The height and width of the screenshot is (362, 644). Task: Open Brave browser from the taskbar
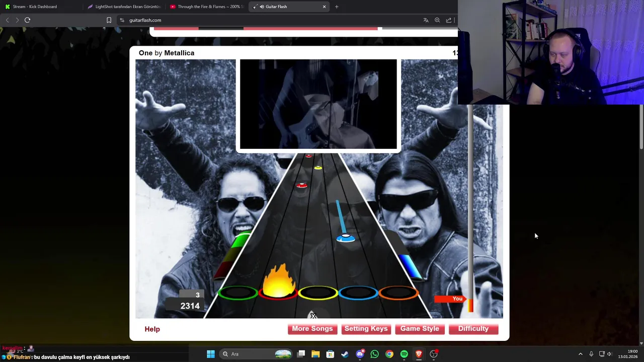(x=419, y=354)
